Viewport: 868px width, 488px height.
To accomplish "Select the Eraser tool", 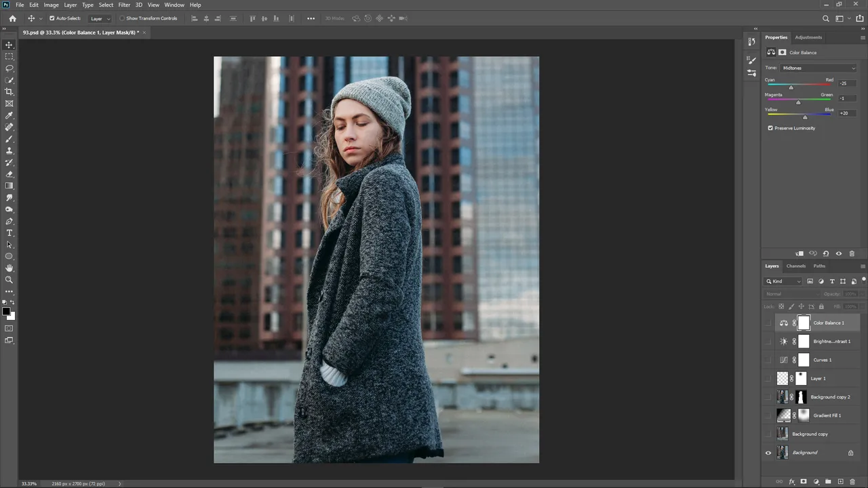I will tap(9, 174).
